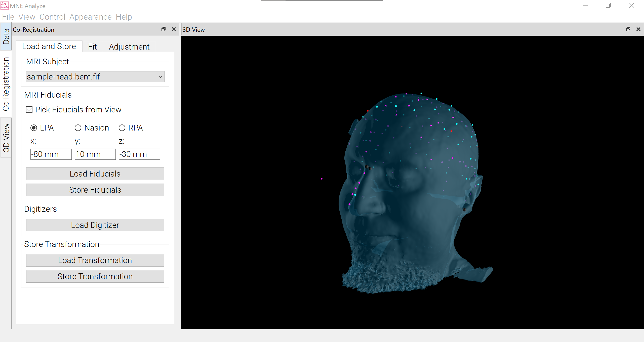Float the Co-Registration dock panel

(x=164, y=29)
